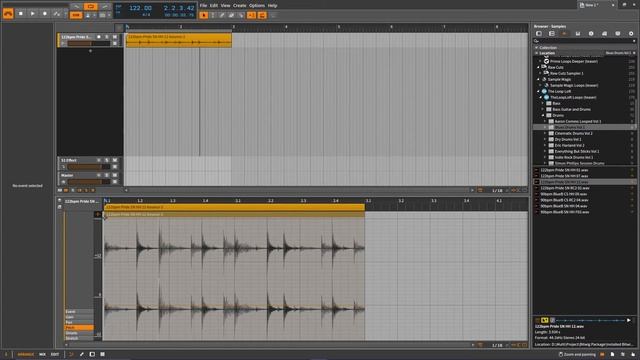Screen dimensions: 640x360
Task: Expand the Bass folder
Action: coord(543,103)
